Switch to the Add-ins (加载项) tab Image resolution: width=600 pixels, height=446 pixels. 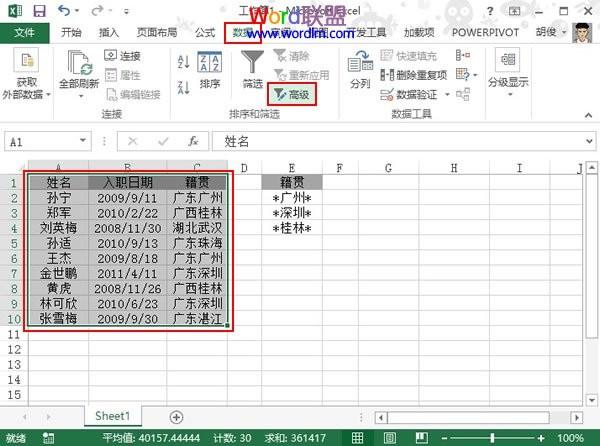point(419,32)
